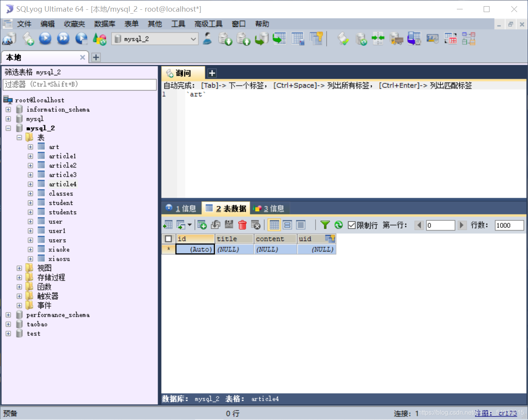Viewport: 528px width, 420px height.
Task: Check the select-all rows checkbox in grid header
Action: coord(168,239)
